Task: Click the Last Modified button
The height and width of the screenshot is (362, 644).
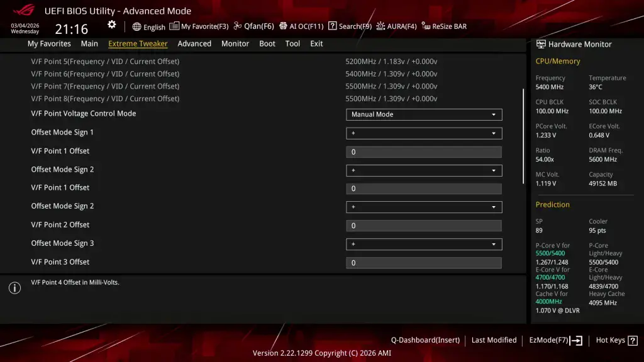Action: coord(494,340)
